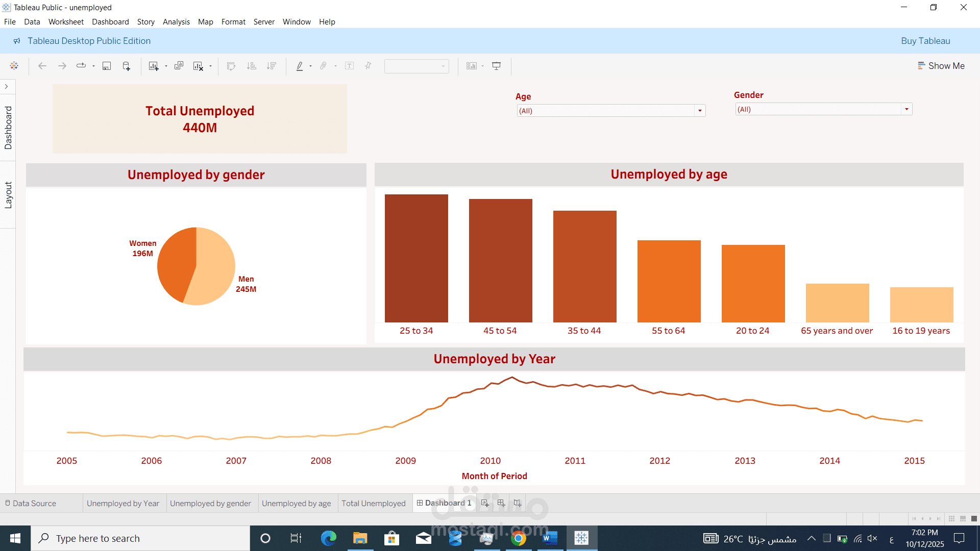The width and height of the screenshot is (980, 551).
Task: Click the New Story icon near the sheet tabs
Action: (517, 503)
